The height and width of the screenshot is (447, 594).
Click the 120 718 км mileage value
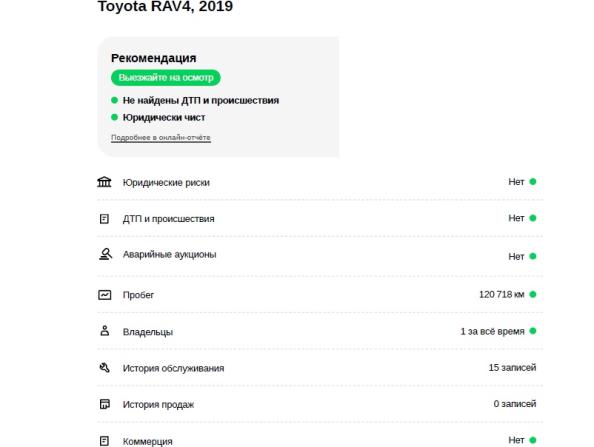coord(502,294)
